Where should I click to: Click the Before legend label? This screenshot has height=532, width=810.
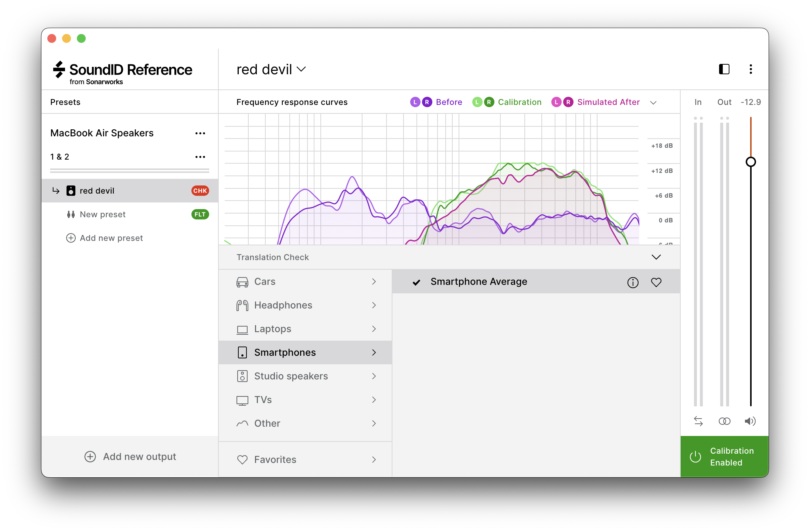tap(449, 102)
